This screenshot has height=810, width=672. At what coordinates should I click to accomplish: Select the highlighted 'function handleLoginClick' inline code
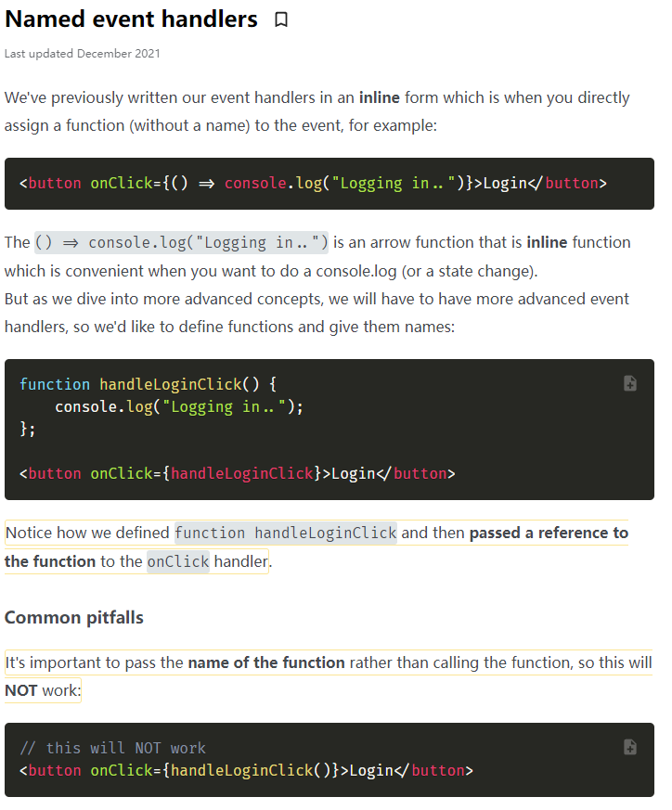(286, 534)
